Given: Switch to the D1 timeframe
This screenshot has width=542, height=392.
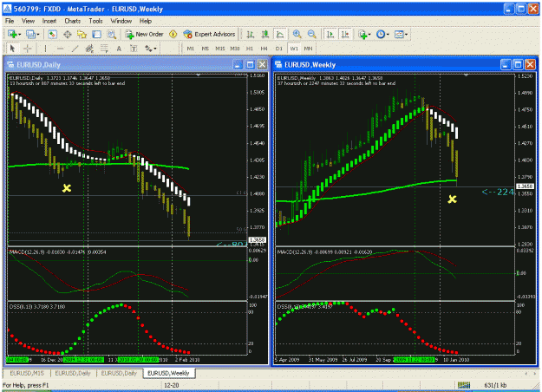Looking at the screenshot, I should (x=279, y=49).
